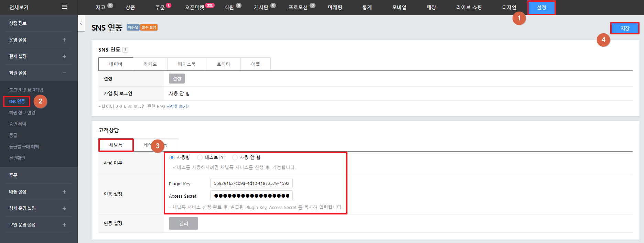Select the 사용 안 함 radio option

(235, 157)
